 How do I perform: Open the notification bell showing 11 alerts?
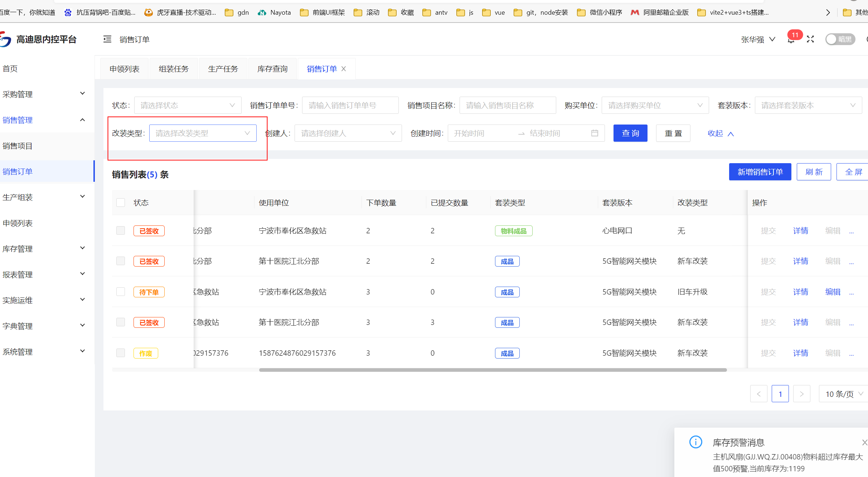point(791,39)
